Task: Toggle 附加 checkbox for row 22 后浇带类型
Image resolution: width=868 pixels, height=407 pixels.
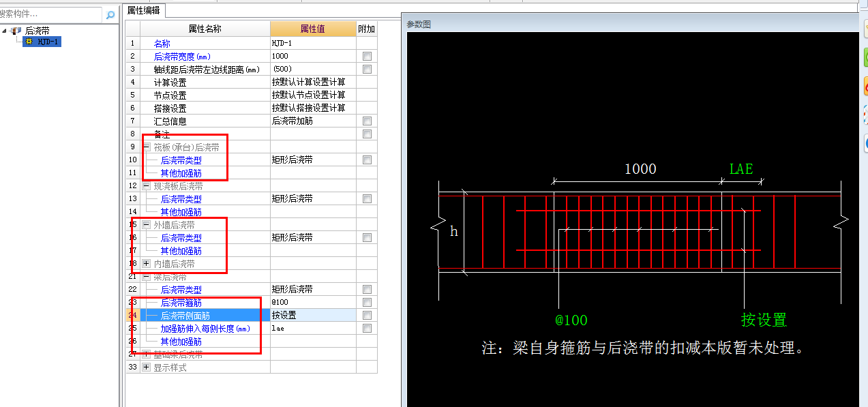Action: click(367, 289)
